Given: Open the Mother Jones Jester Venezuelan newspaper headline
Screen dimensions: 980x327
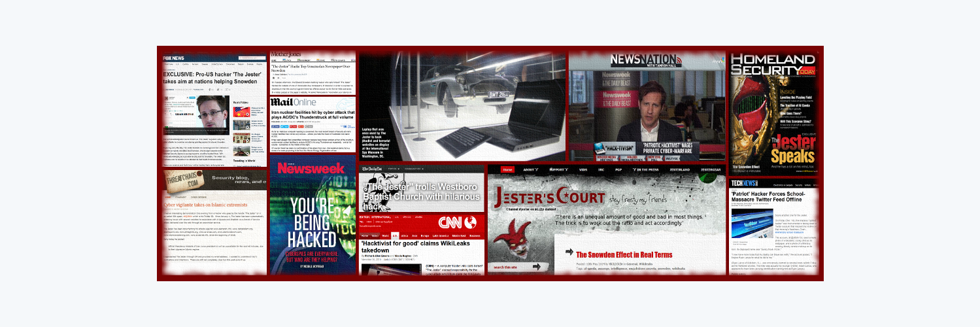Looking at the screenshot, I should coord(311,67).
